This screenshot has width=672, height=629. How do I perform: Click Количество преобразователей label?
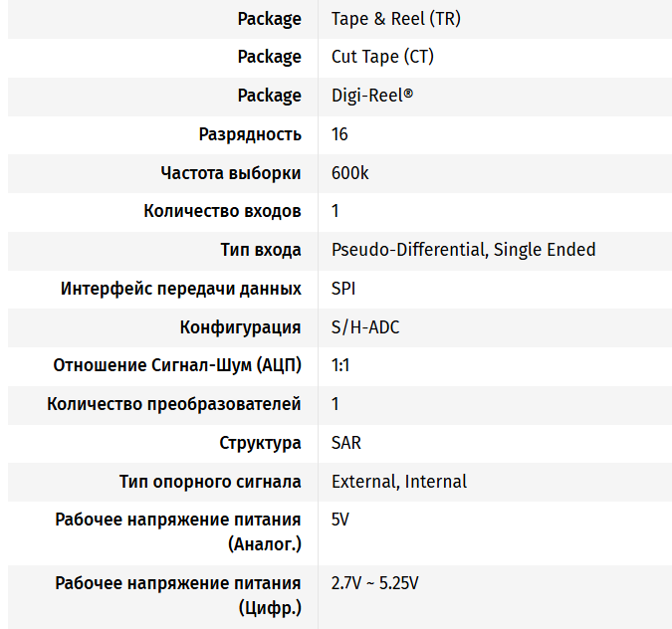tap(174, 404)
